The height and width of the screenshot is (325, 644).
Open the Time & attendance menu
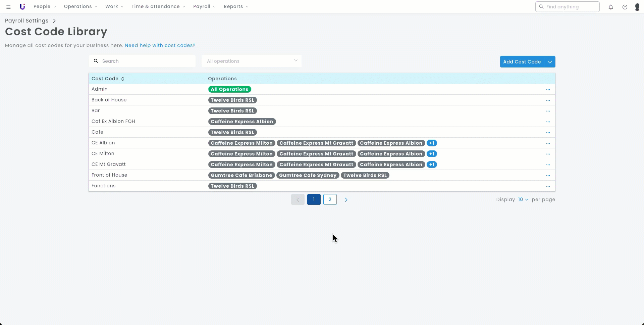coord(158,7)
